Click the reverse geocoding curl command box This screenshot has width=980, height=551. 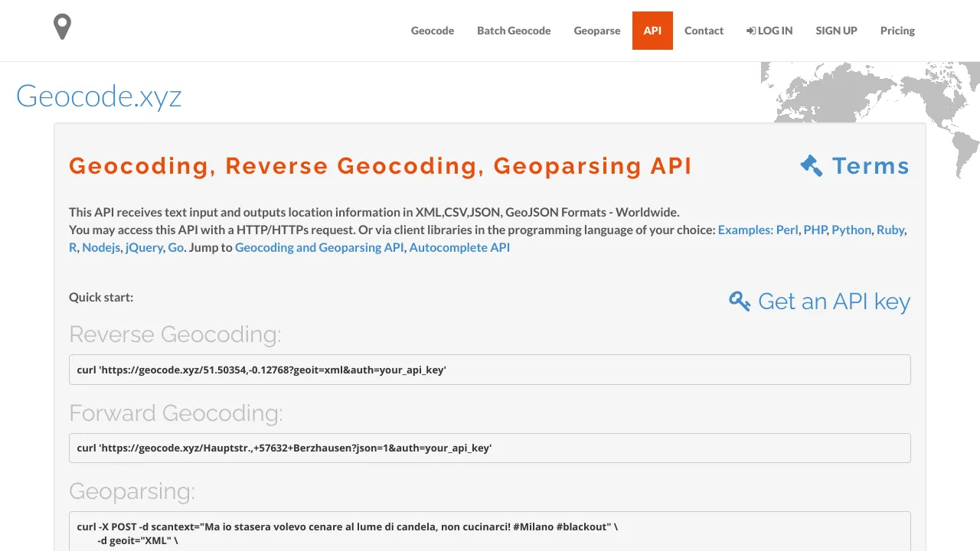pos(490,370)
